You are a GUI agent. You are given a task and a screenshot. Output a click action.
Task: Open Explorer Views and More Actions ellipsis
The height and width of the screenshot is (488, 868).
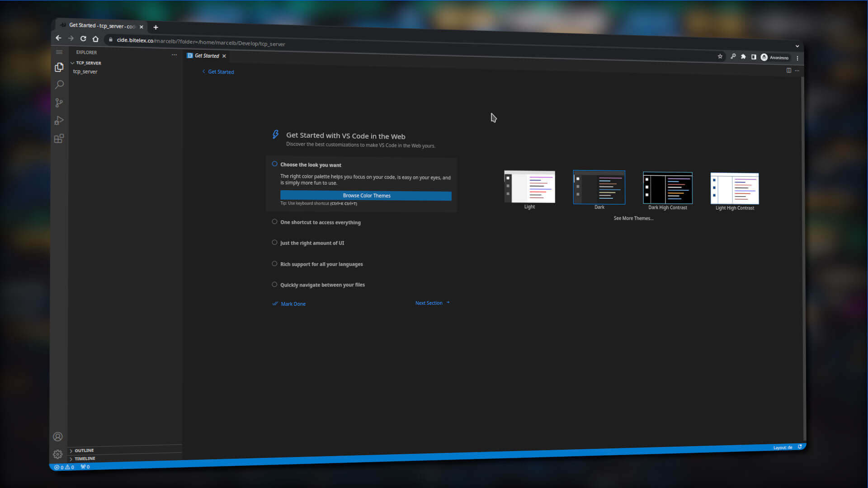(x=174, y=55)
